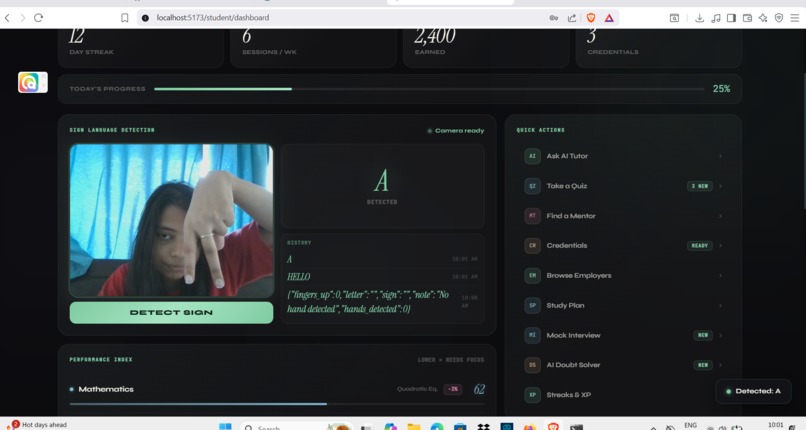Expand chevron on Find a Mentor row
806x430 pixels.
[720, 216]
